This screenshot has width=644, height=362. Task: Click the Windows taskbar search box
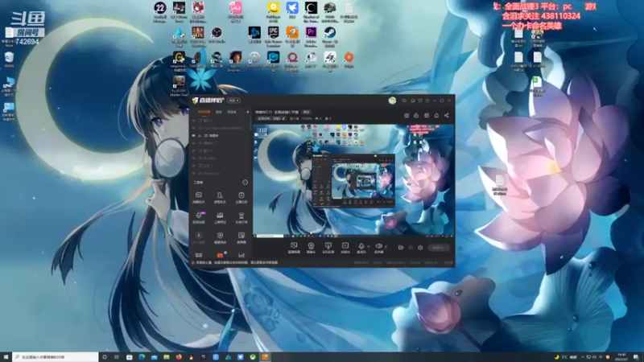(x=55, y=357)
